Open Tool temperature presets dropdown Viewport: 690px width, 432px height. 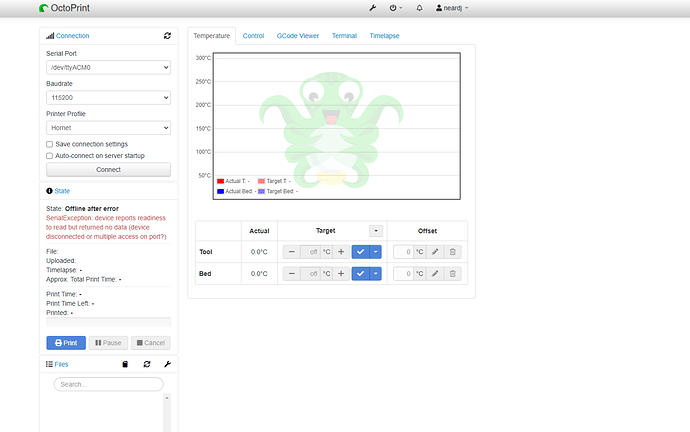[x=376, y=252]
